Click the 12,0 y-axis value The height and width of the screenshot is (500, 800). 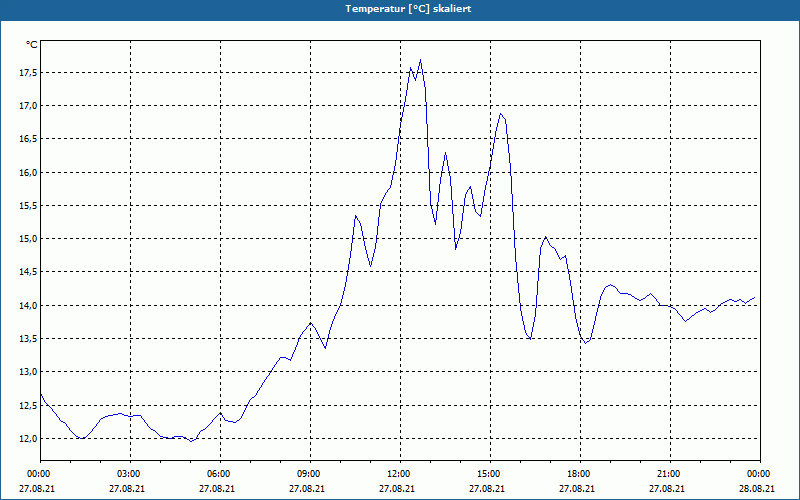[x=28, y=439]
